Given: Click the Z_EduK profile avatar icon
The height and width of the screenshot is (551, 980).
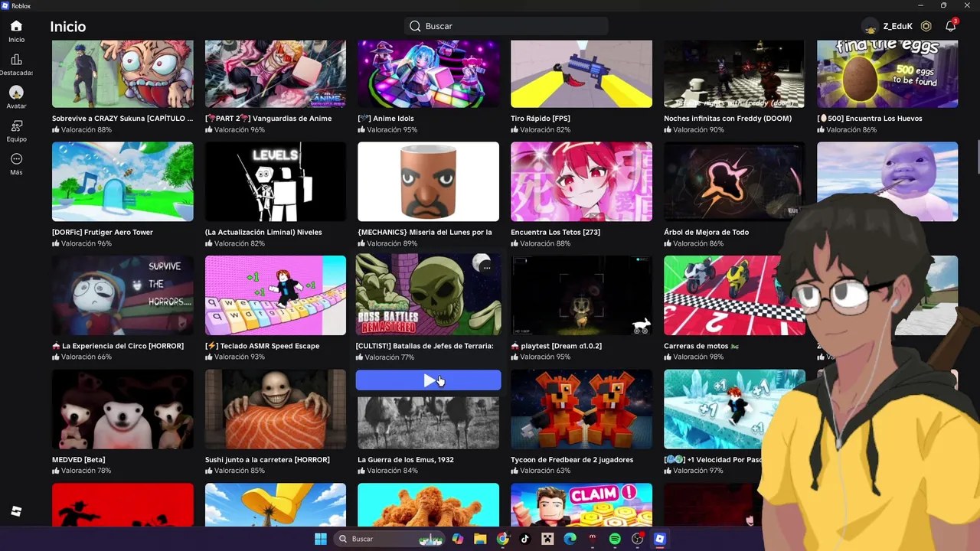Looking at the screenshot, I should coord(870,26).
